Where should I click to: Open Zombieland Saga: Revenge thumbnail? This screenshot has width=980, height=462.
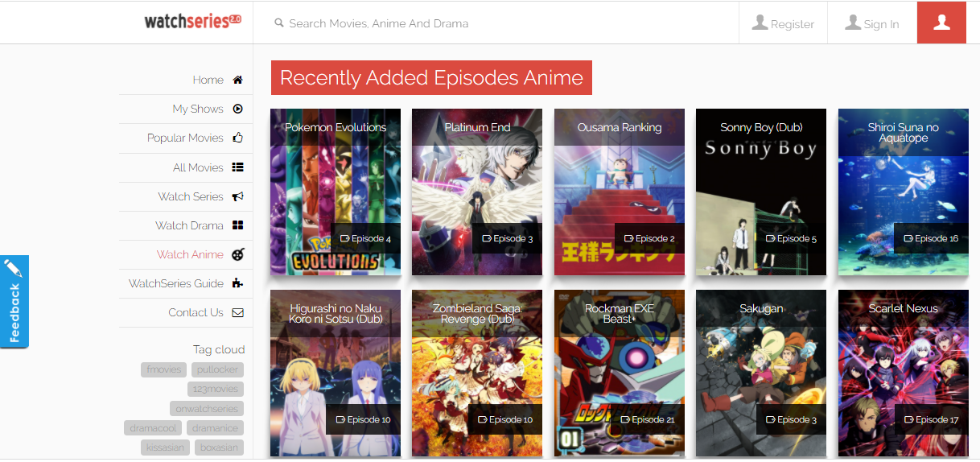(x=477, y=373)
